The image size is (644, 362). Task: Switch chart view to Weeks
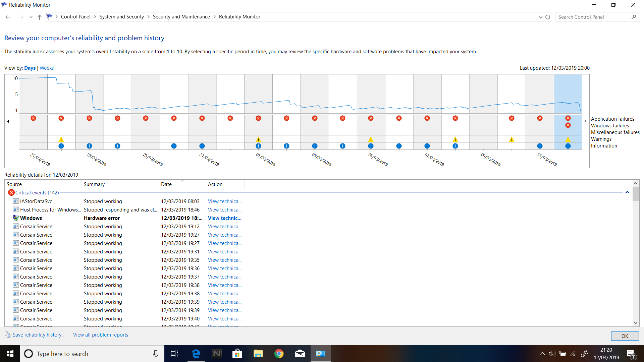(x=47, y=68)
